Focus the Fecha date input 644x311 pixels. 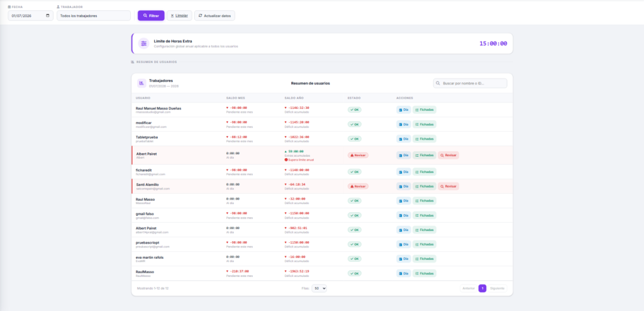point(30,16)
